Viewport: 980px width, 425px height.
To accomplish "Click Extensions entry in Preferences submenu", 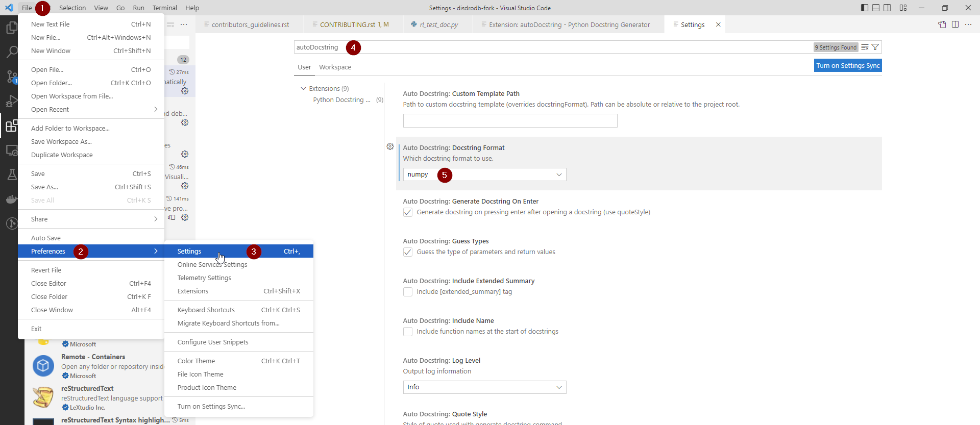I will click(x=239, y=291).
